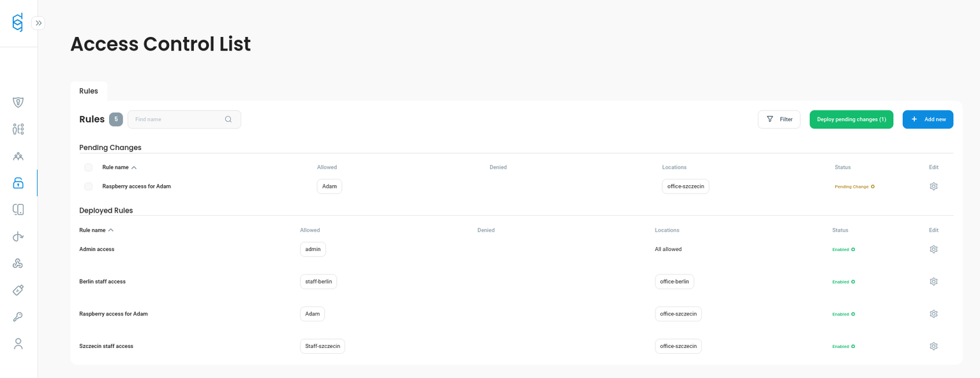Open the DNS book icon in sidebar
980x378 pixels.
pyautogui.click(x=18, y=209)
